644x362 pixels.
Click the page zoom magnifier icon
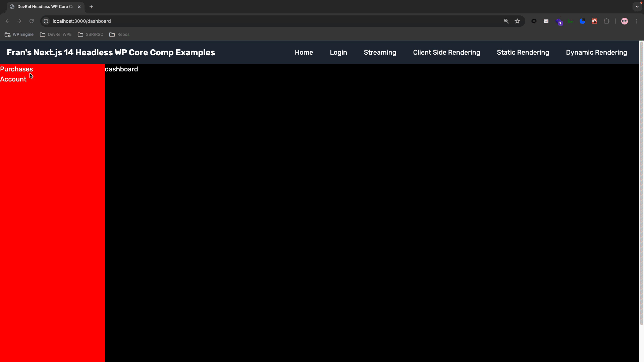506,21
